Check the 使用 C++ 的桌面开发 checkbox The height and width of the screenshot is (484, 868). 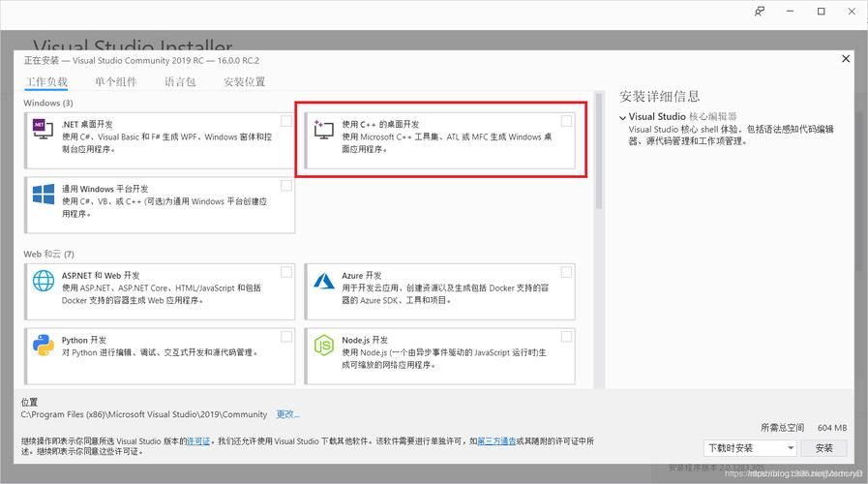[566, 121]
